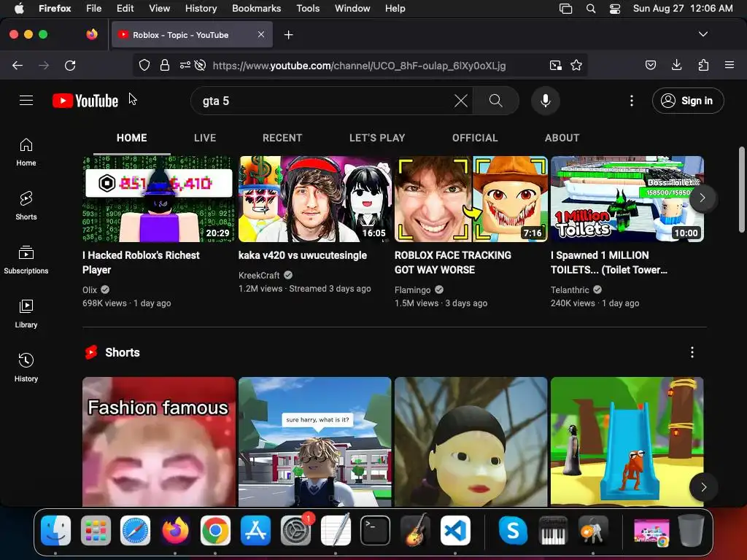
Task: Switch to the OFFICIAL tab
Action: pyautogui.click(x=475, y=138)
